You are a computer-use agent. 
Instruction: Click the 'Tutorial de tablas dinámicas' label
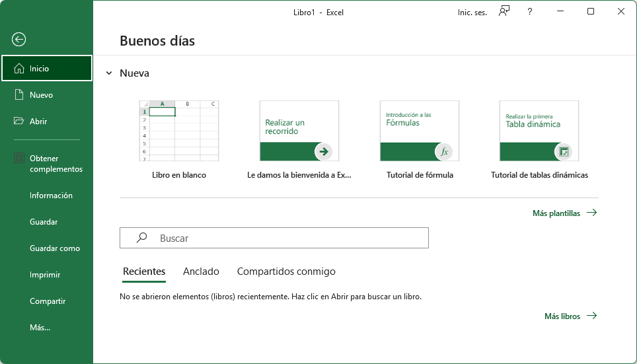tap(539, 175)
